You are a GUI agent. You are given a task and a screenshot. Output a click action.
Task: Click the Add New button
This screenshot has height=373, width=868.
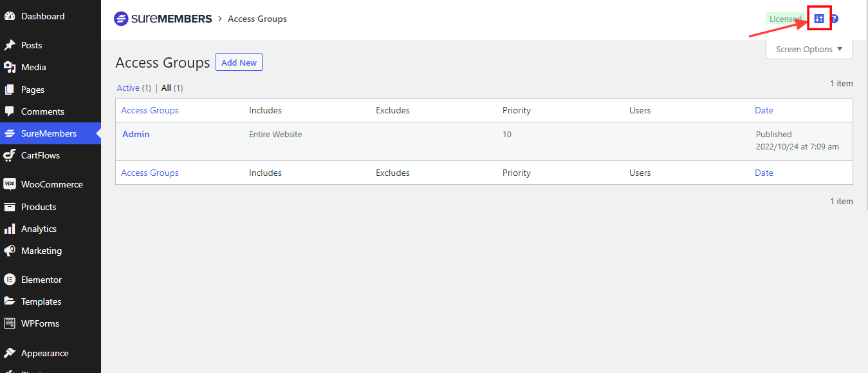click(x=239, y=62)
